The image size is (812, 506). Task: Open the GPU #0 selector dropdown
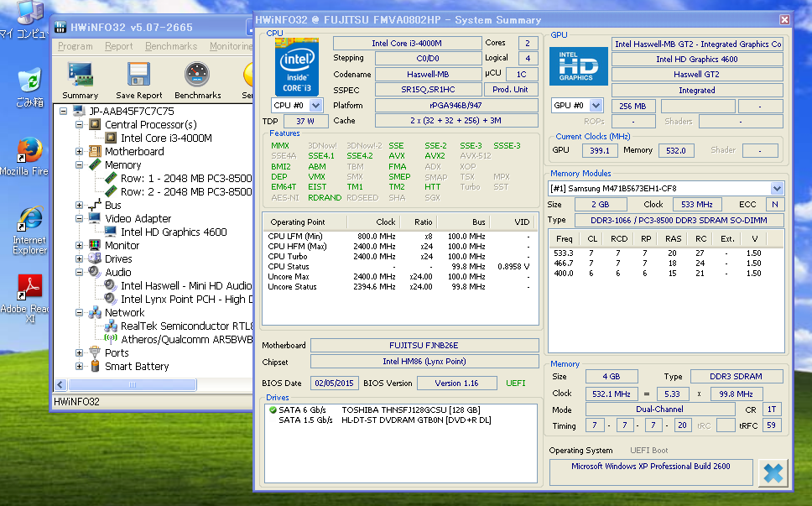pyautogui.click(x=596, y=106)
